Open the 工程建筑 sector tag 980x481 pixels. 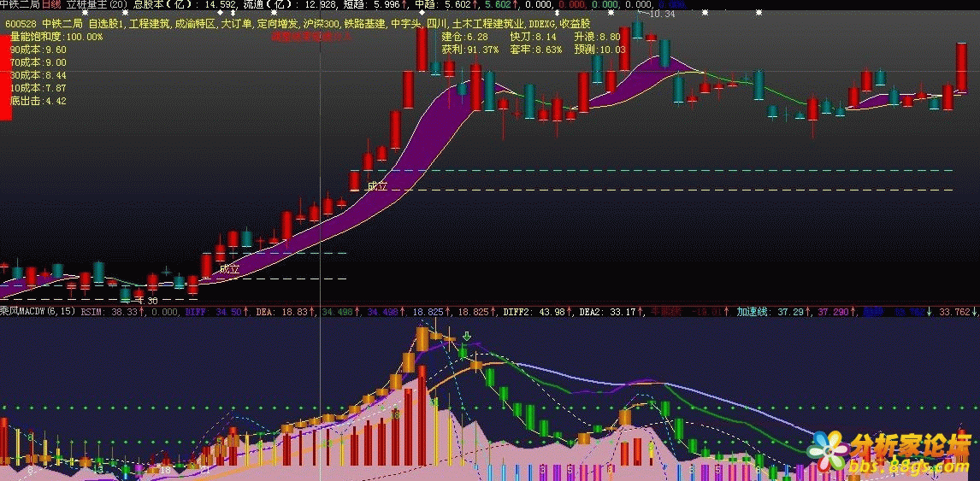(x=149, y=25)
